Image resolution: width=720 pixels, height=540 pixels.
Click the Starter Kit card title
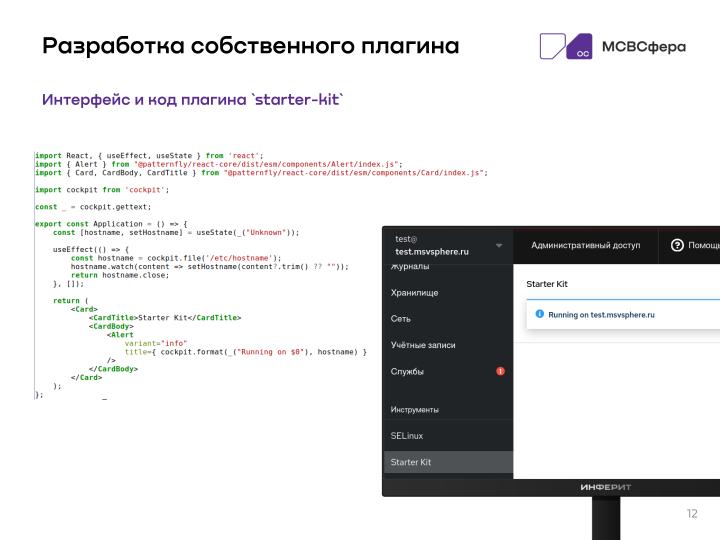547,284
